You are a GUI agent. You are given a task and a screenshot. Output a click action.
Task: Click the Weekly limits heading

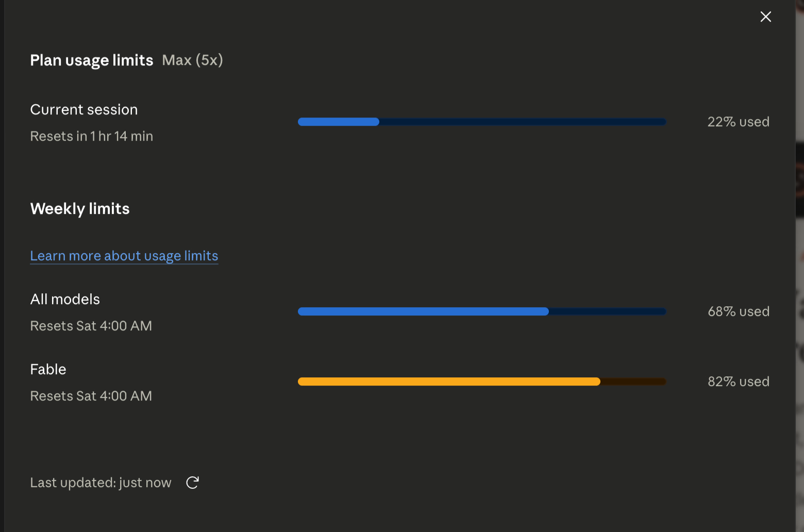pos(80,209)
